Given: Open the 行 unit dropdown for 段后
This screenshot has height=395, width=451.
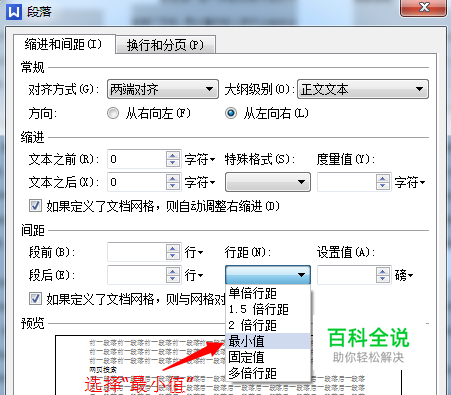Looking at the screenshot, I should (194, 275).
